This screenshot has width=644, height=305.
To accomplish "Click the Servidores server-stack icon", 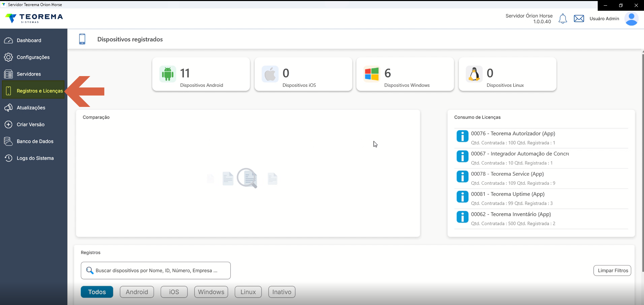I will (8, 74).
